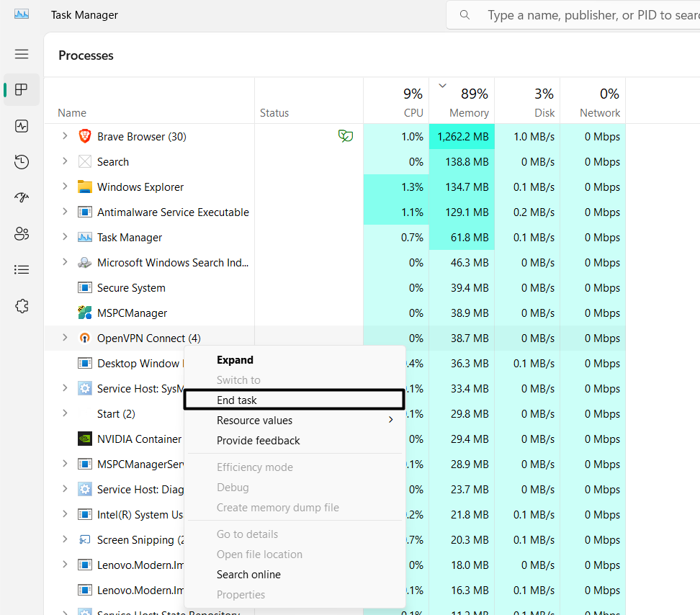Viewport: 700px width, 615px height.
Task: Switch to App history using the clock icon
Action: pyautogui.click(x=22, y=161)
